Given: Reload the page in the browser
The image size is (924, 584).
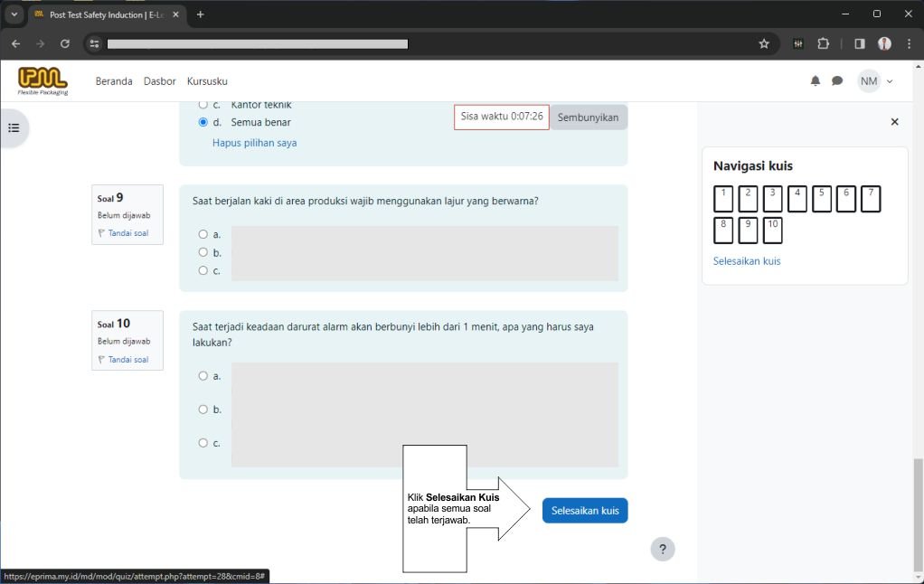Looking at the screenshot, I should 65,43.
